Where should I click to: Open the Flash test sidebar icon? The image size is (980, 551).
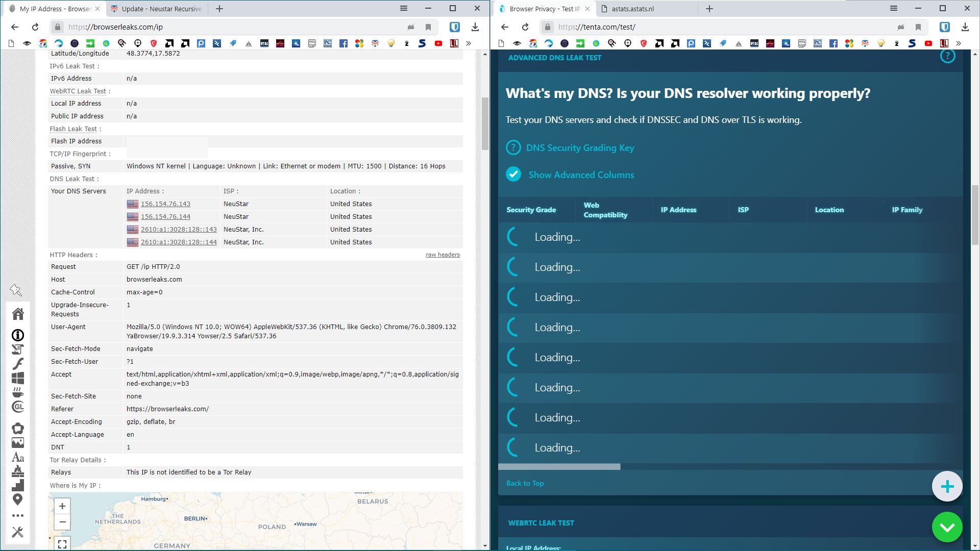coord(18,364)
